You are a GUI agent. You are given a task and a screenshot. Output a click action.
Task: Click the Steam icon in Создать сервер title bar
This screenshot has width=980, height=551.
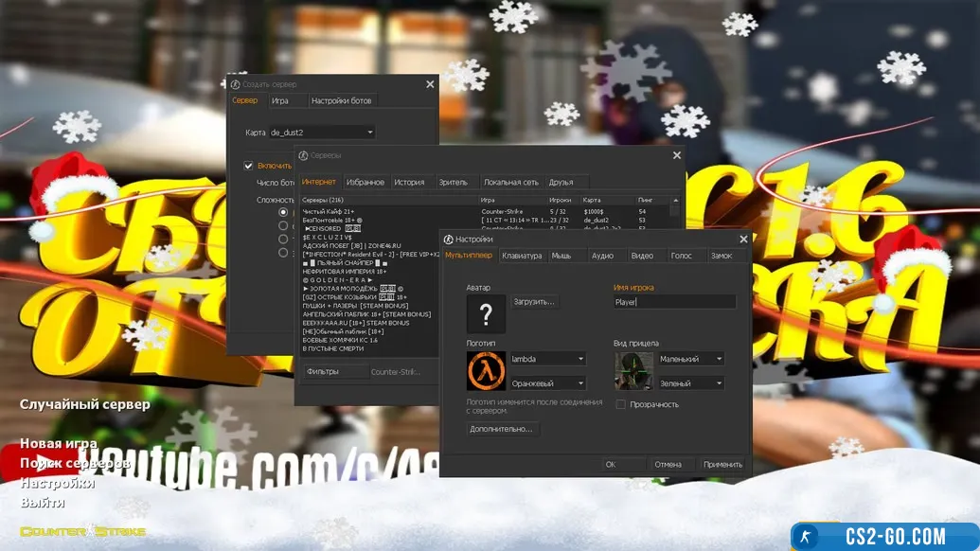(236, 84)
